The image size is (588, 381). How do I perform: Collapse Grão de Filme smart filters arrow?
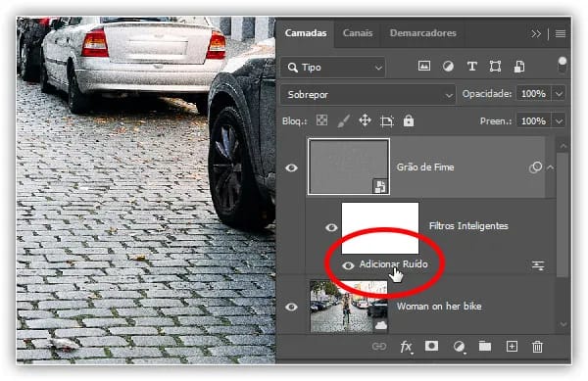(550, 167)
